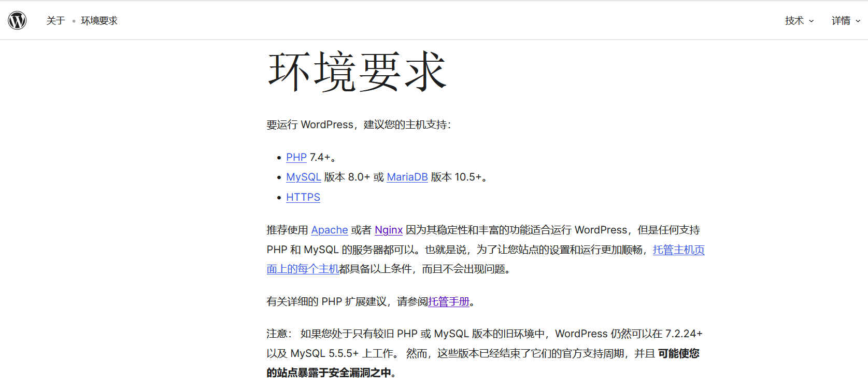This screenshot has width=868, height=386.
Task: Visit the MariaDB link
Action: pyautogui.click(x=407, y=177)
